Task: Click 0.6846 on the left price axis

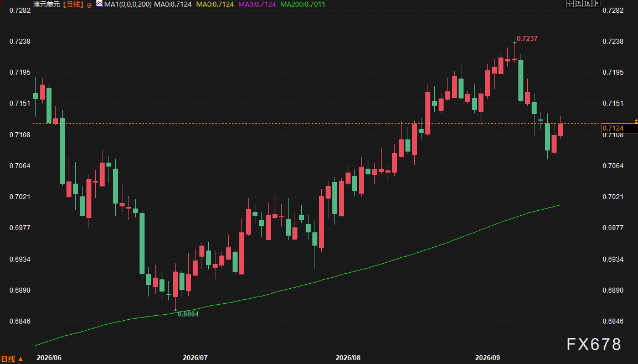Action: pos(20,321)
